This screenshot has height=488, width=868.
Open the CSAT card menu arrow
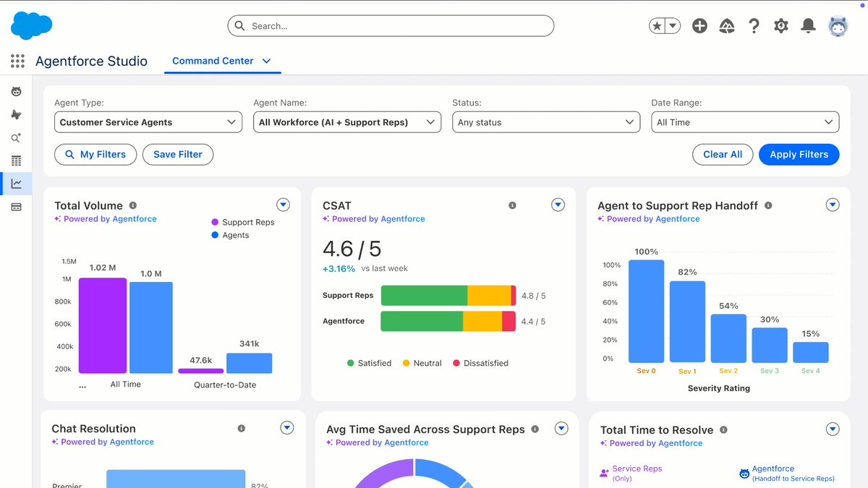tap(558, 205)
